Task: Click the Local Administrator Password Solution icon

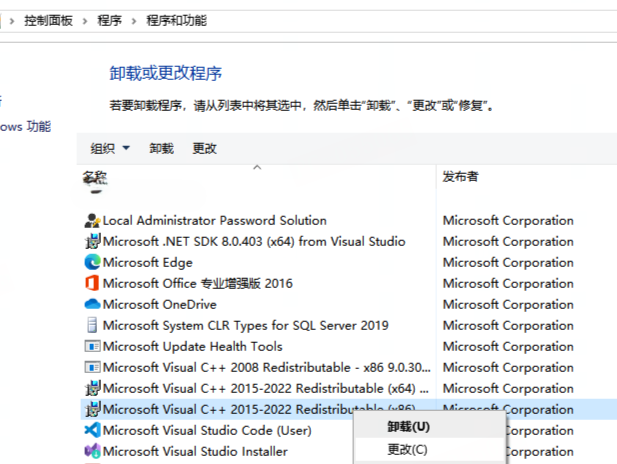Action: coord(92,220)
